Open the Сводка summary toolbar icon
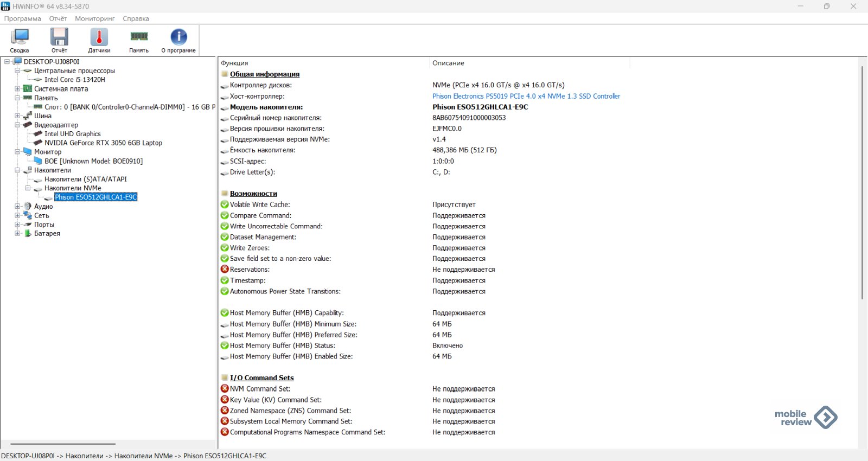Viewport: 868px width, 461px height. coord(20,38)
